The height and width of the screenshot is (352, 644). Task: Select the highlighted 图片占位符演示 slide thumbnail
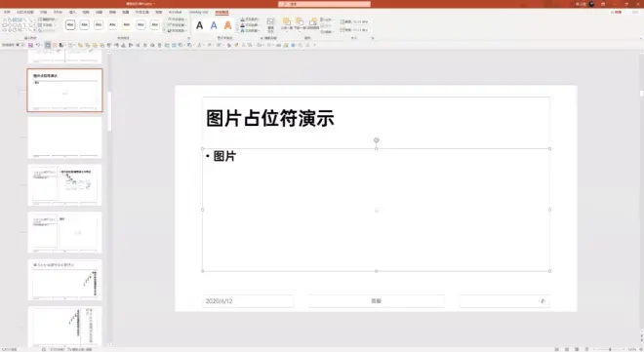pos(65,91)
